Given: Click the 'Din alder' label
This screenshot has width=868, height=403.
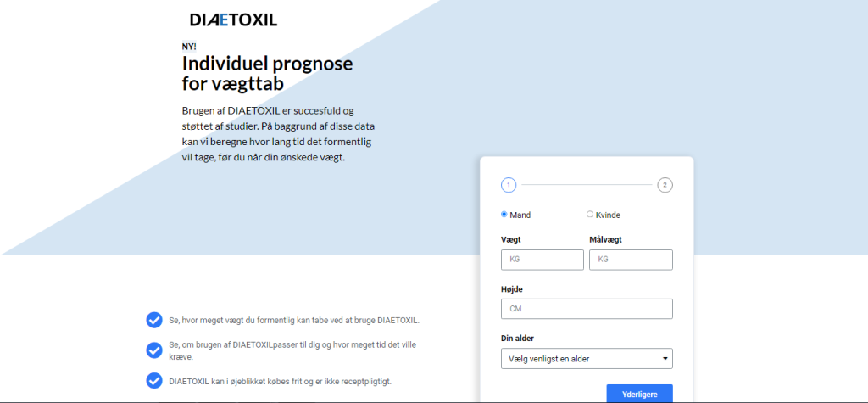Looking at the screenshot, I should point(517,339).
